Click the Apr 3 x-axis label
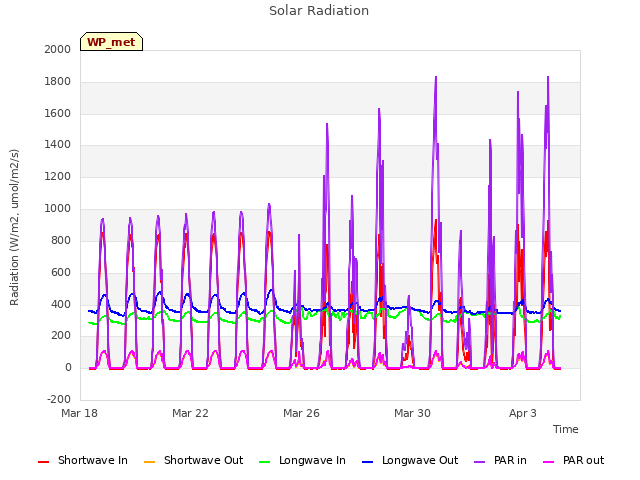This screenshot has height=480, width=640. 523,413
